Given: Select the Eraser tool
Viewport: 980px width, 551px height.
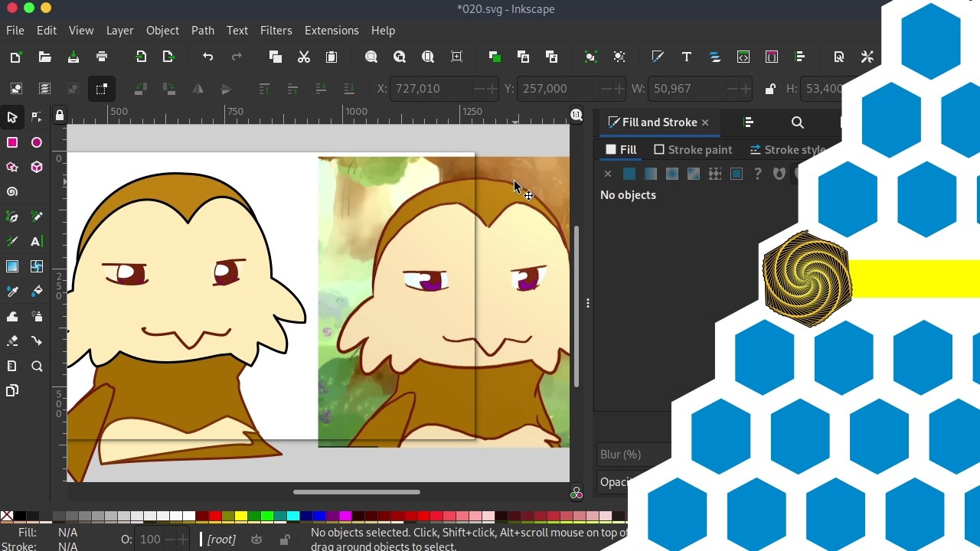Looking at the screenshot, I should point(12,341).
